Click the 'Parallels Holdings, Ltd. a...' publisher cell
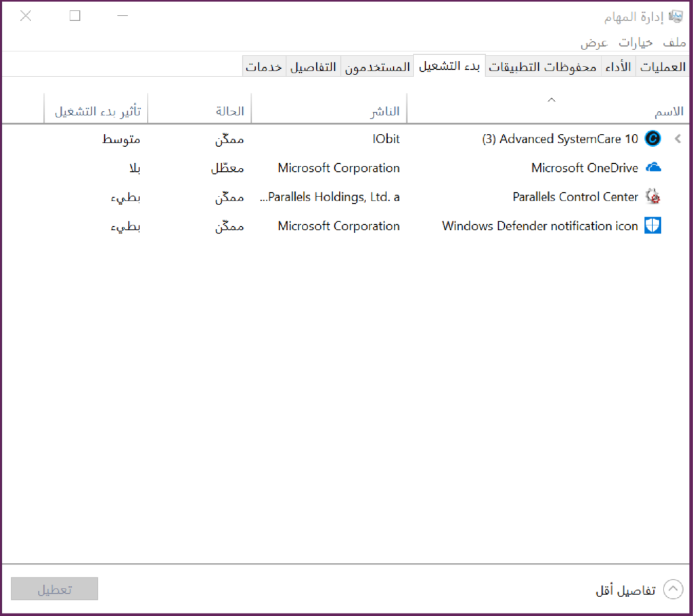693x616 pixels. (330, 197)
